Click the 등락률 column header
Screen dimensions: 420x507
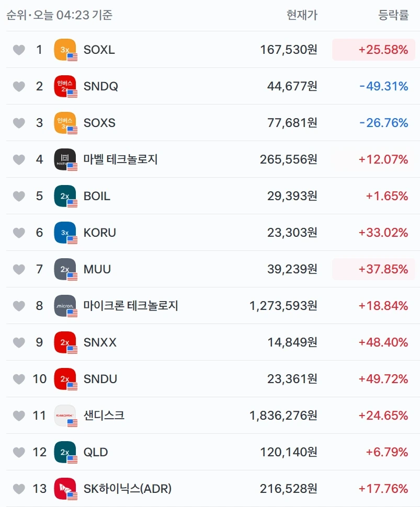(393, 15)
